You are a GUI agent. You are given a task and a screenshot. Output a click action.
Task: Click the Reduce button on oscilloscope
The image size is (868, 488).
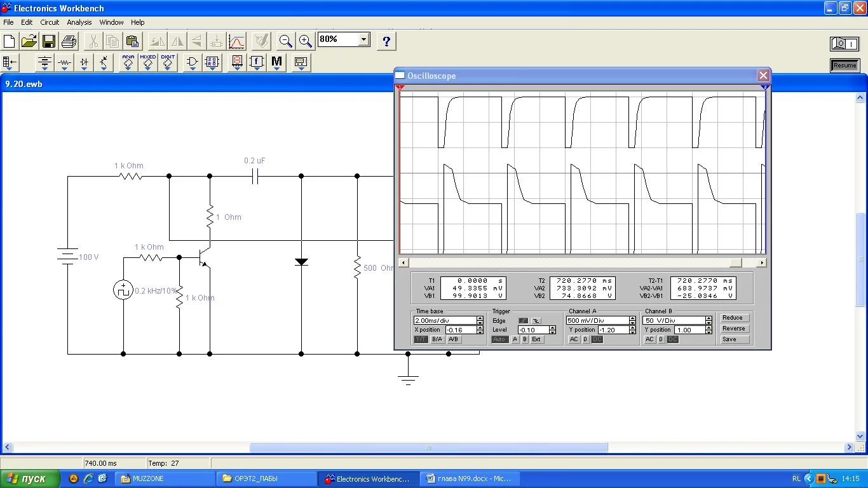[x=735, y=318]
